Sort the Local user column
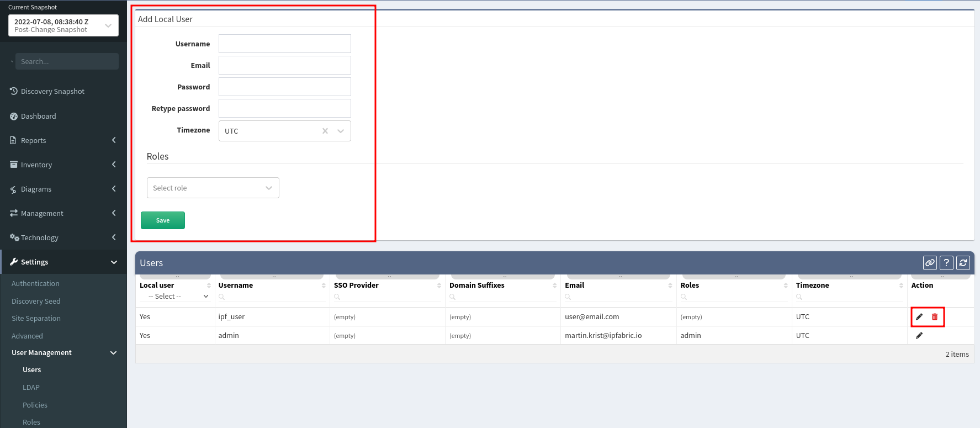This screenshot has width=980, height=428. coord(209,286)
